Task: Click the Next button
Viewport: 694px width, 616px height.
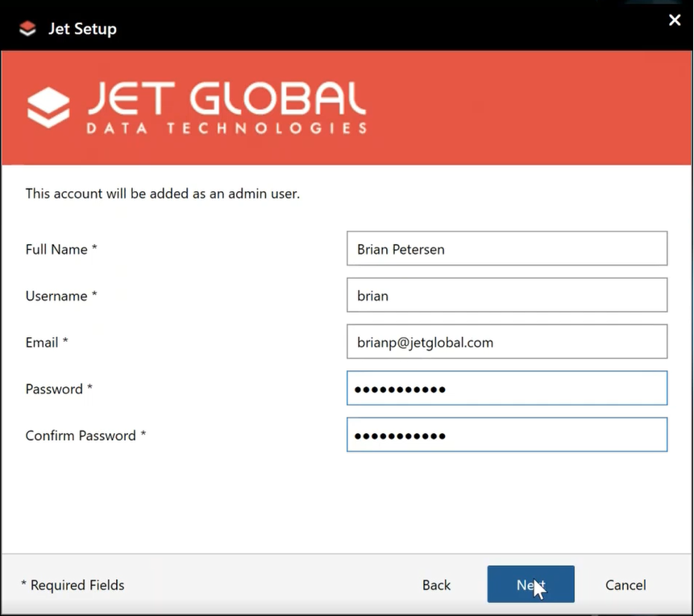Action: 530,584
